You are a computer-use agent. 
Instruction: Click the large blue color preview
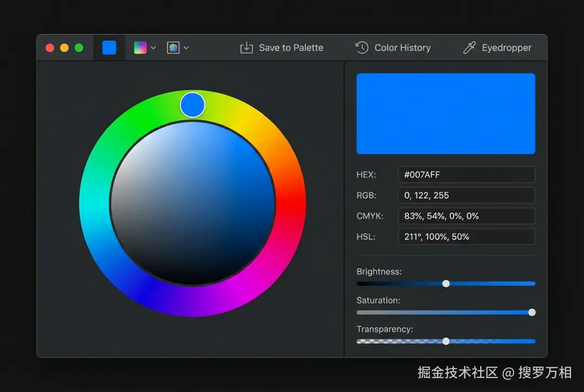pyautogui.click(x=446, y=114)
